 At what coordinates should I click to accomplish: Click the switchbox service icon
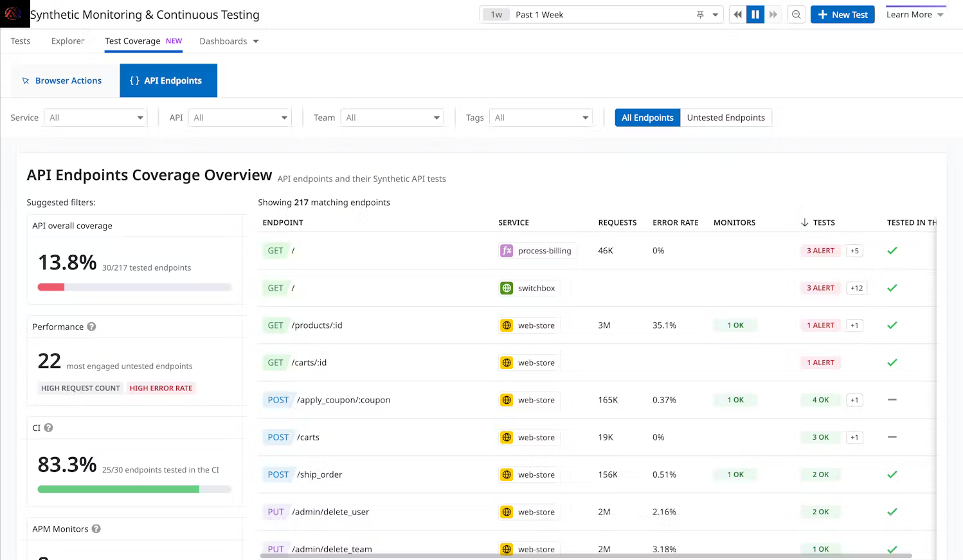[x=507, y=288]
